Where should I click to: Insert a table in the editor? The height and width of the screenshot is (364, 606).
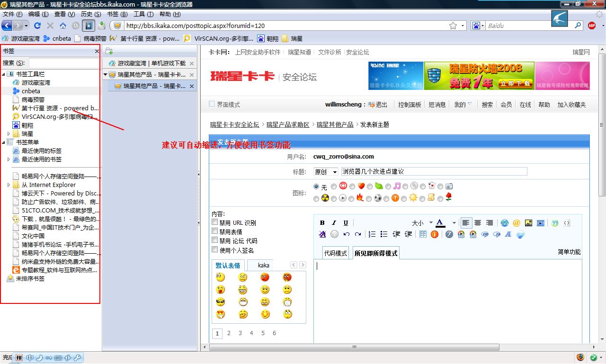pyautogui.click(x=423, y=234)
